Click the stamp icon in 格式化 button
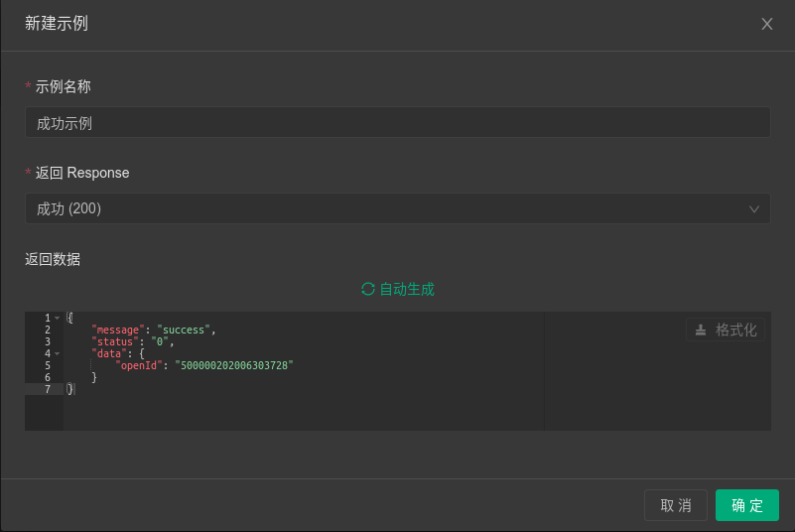795x532 pixels. coord(701,330)
